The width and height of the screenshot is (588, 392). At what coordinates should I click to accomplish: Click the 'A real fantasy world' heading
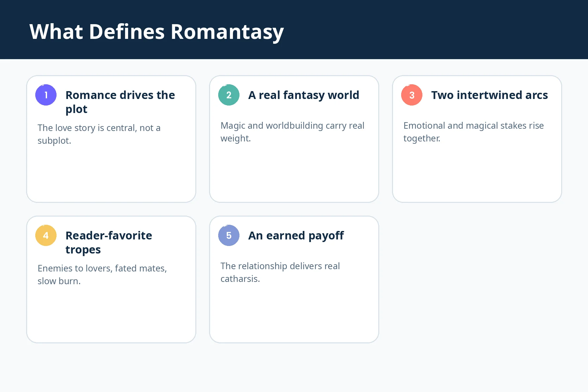click(303, 95)
